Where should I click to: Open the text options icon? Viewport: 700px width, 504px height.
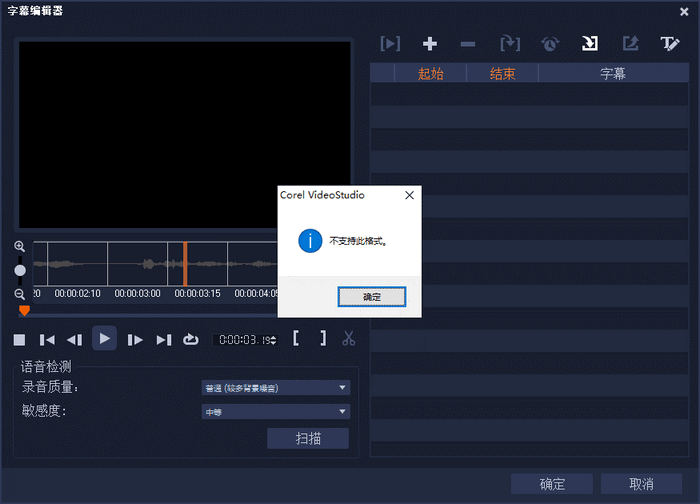tap(669, 44)
